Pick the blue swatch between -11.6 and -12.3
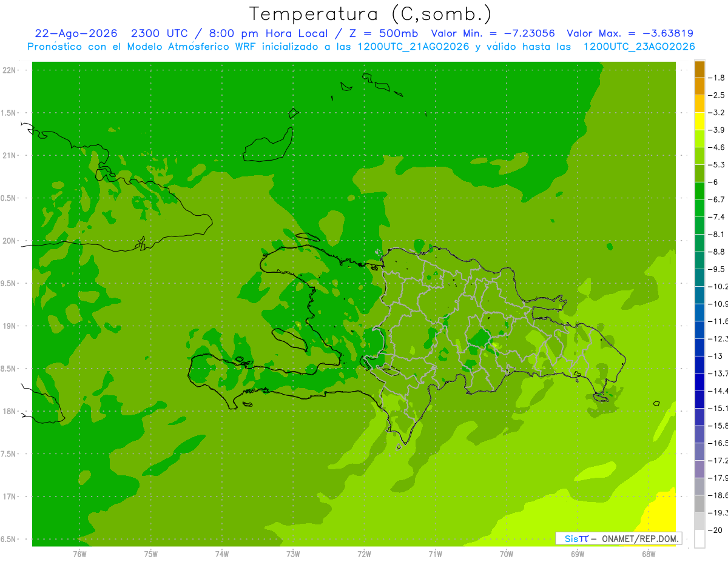The image size is (728, 562). point(699,330)
